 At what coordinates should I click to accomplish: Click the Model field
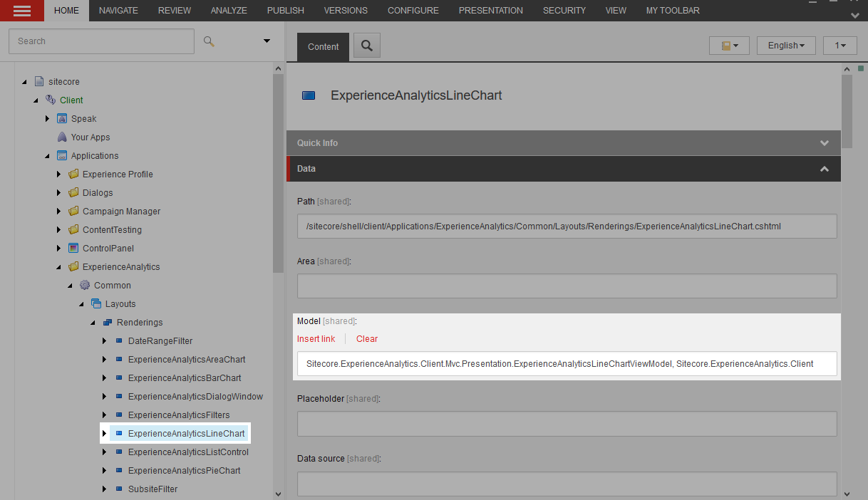click(x=567, y=363)
